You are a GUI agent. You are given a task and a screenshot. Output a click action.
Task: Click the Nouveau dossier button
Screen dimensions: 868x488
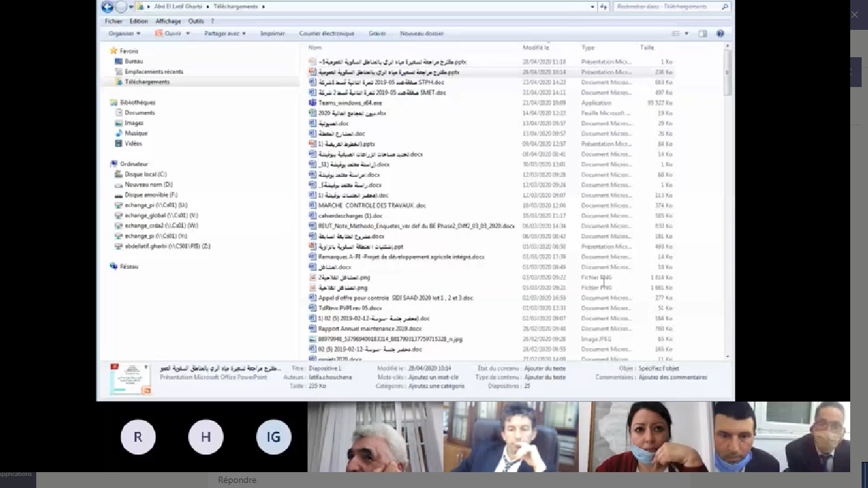click(x=422, y=33)
